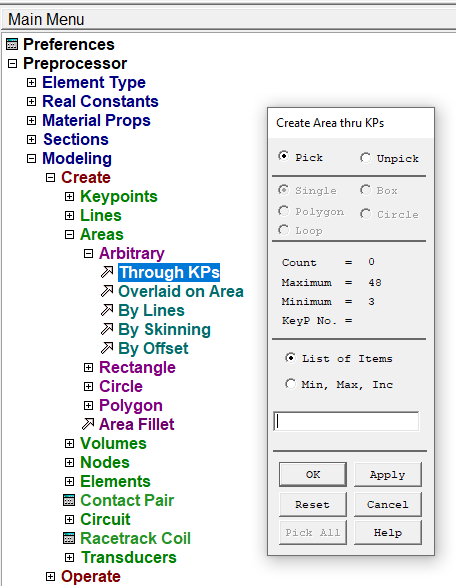Select the List of Items radio button
The image size is (456, 586).
(290, 358)
